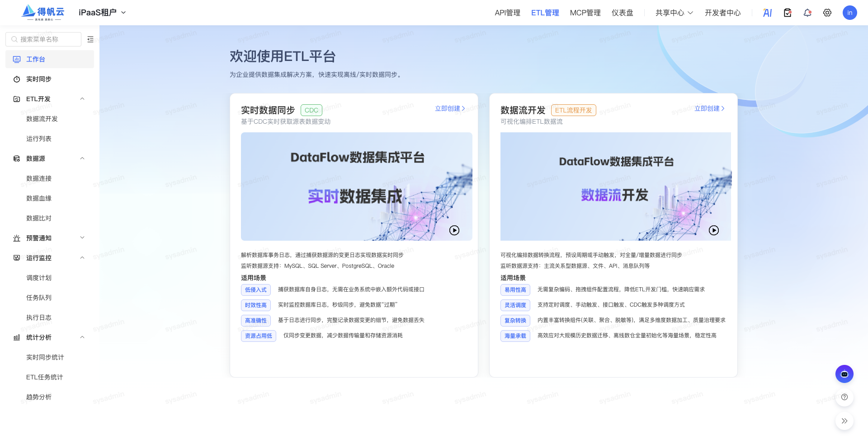The width and height of the screenshot is (868, 448).
Task: Switch to ETL管理 in top navigation
Action: coord(545,13)
